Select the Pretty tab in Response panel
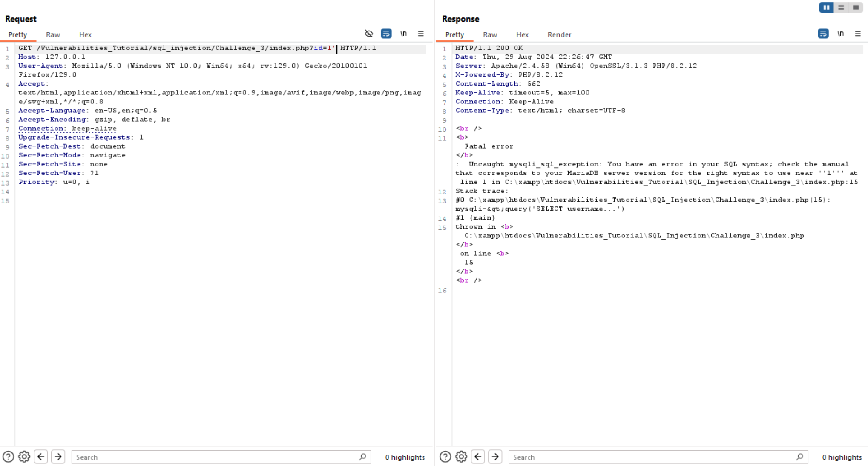This screenshot has width=868, height=466. 454,34
